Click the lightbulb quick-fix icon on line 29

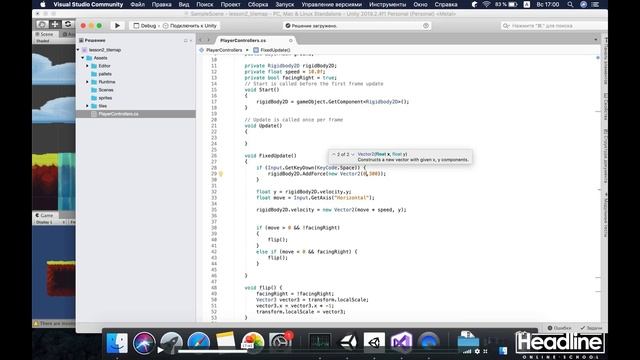pyautogui.click(x=221, y=173)
